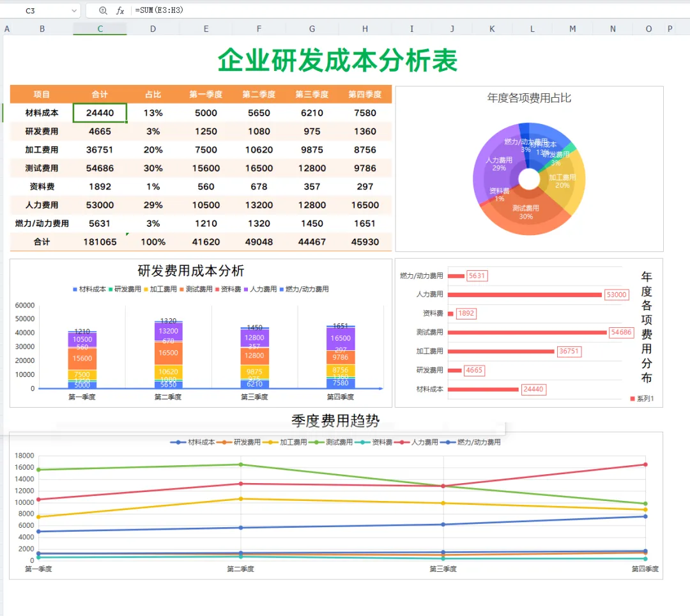Select column H header
This screenshot has width=690, height=616.
coord(365,29)
